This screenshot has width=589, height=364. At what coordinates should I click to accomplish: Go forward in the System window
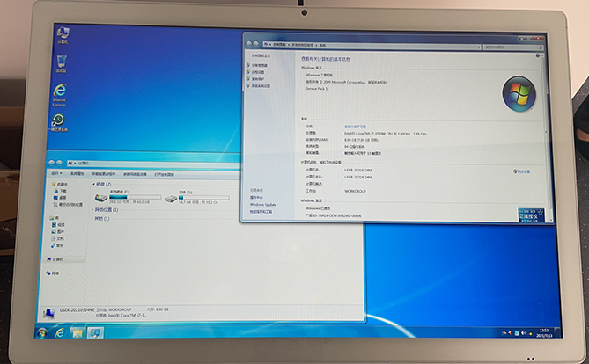point(256,44)
